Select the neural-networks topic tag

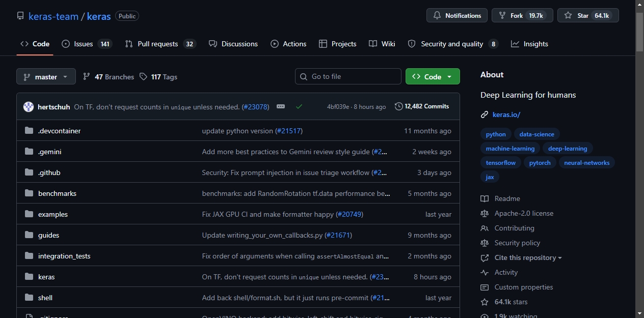(x=587, y=163)
